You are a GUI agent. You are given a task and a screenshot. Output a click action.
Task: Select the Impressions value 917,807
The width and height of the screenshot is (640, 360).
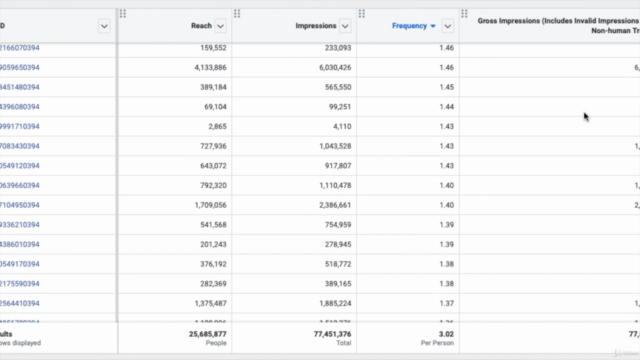338,166
